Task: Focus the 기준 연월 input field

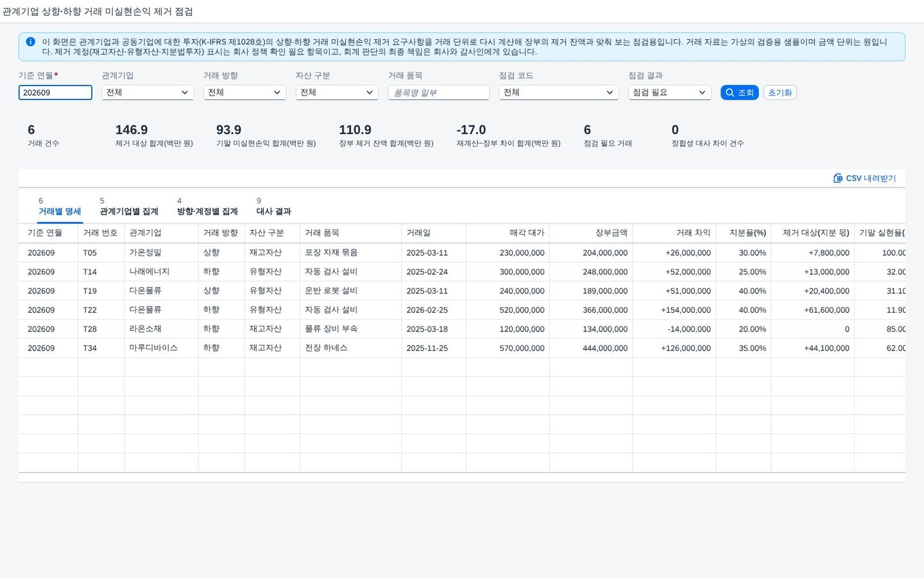Action: (x=55, y=92)
